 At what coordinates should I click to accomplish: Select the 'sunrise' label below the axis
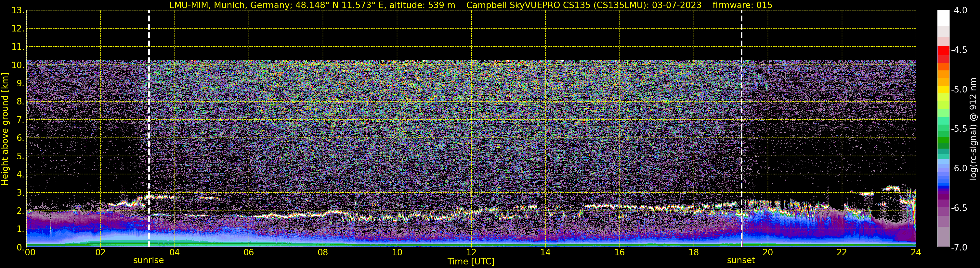point(148,261)
